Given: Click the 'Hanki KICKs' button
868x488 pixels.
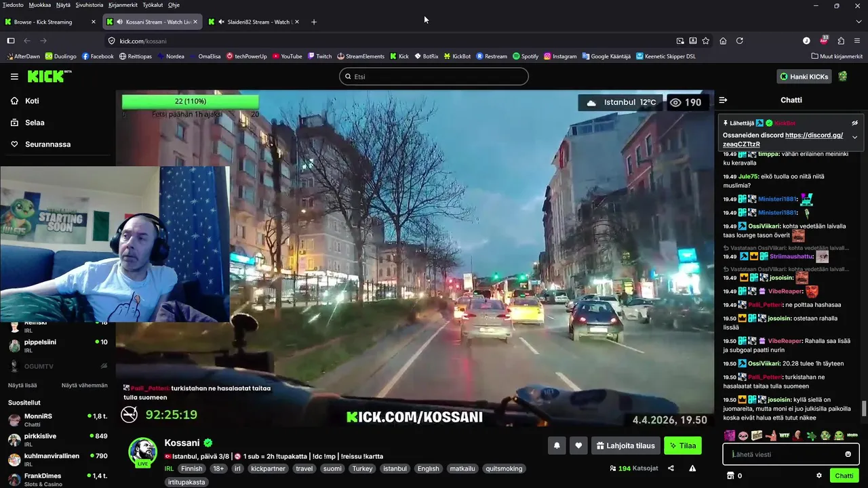Looking at the screenshot, I should (x=804, y=77).
